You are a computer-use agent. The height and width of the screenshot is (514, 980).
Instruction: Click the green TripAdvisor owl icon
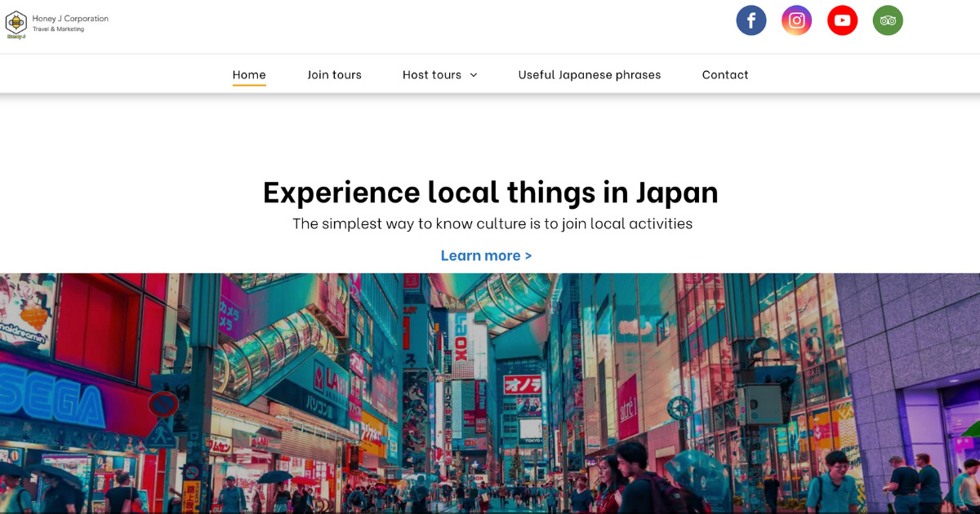(888, 20)
